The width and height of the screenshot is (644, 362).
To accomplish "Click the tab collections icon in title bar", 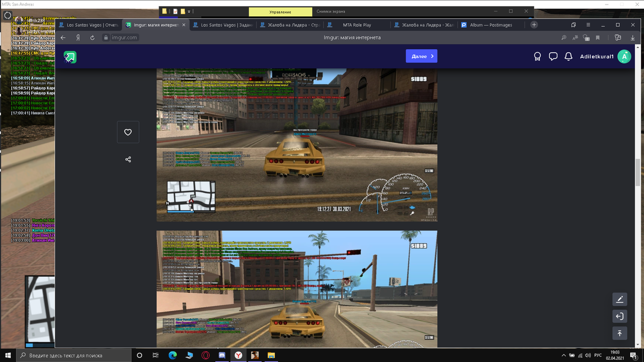I will click(574, 25).
